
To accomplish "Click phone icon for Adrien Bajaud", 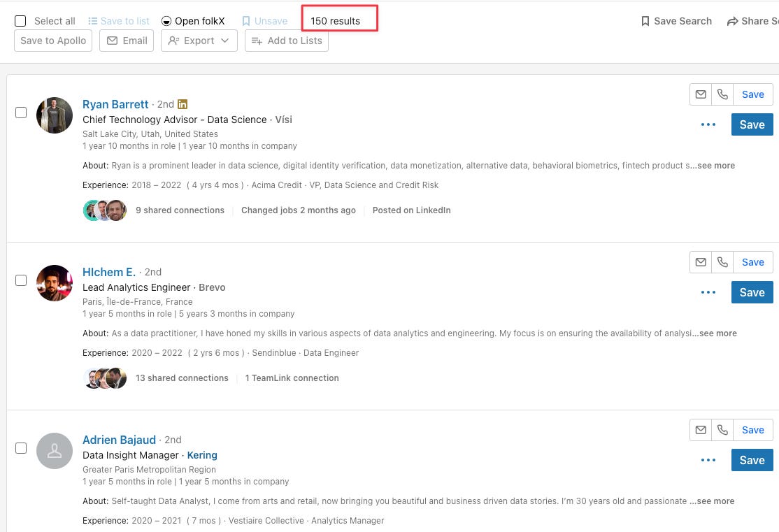I will click(x=722, y=430).
